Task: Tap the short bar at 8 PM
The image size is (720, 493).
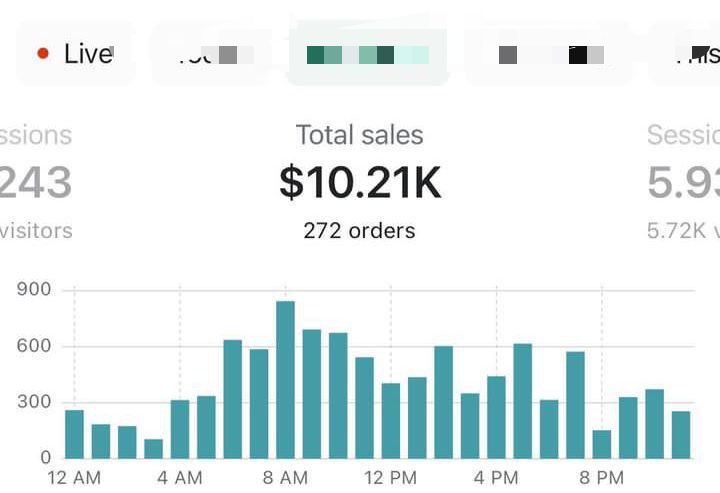Action: 602,444
